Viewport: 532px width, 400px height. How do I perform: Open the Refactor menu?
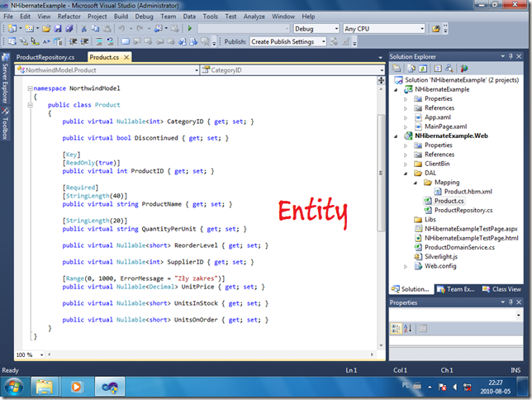[69, 17]
